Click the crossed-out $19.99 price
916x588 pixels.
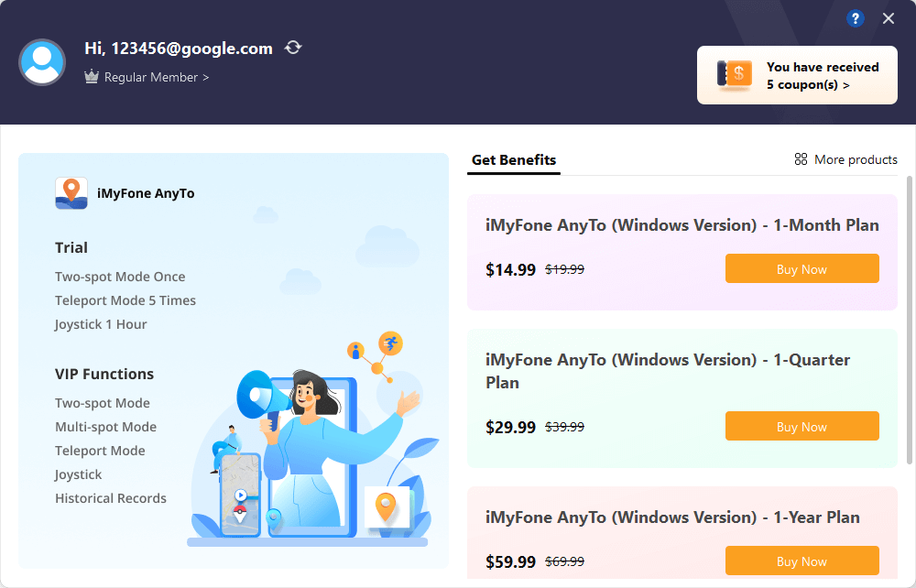click(x=564, y=269)
